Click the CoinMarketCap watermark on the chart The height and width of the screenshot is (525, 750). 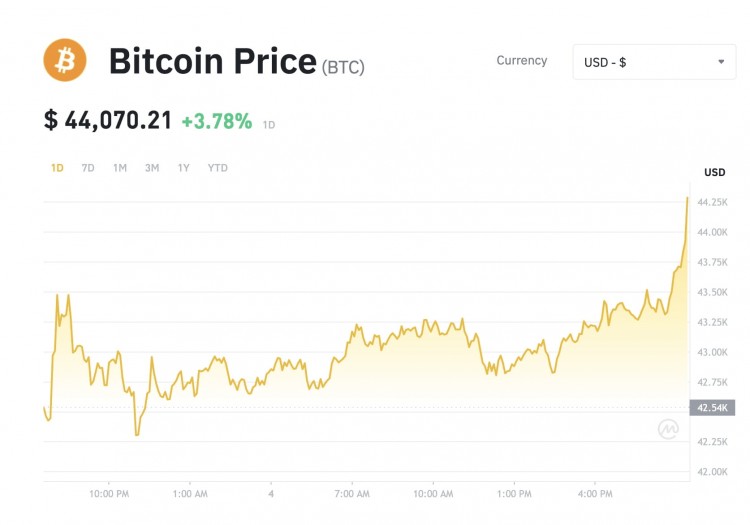click(668, 429)
